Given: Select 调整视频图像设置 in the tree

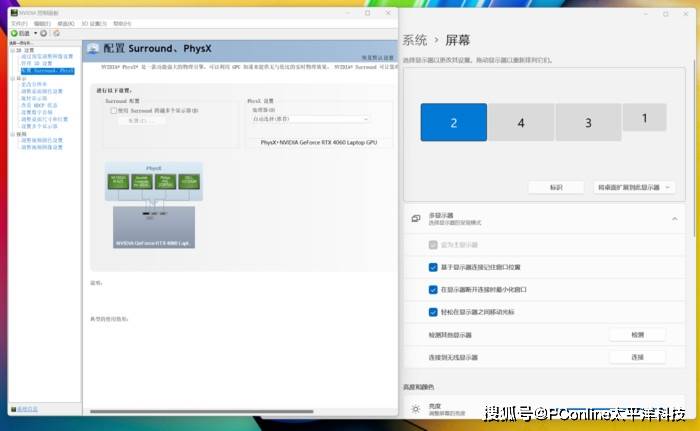Looking at the screenshot, I should coord(42,147).
